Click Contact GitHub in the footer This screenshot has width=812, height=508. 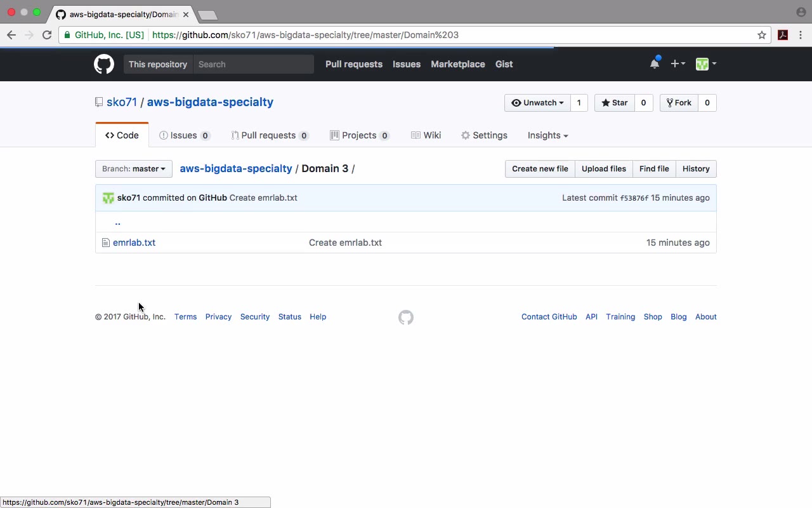click(549, 317)
